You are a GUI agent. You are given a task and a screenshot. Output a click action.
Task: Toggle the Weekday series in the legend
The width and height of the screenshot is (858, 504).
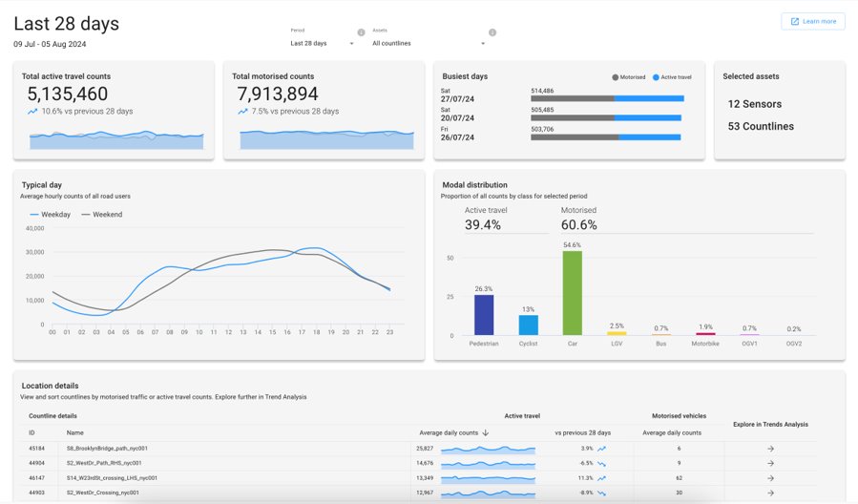[x=51, y=215]
